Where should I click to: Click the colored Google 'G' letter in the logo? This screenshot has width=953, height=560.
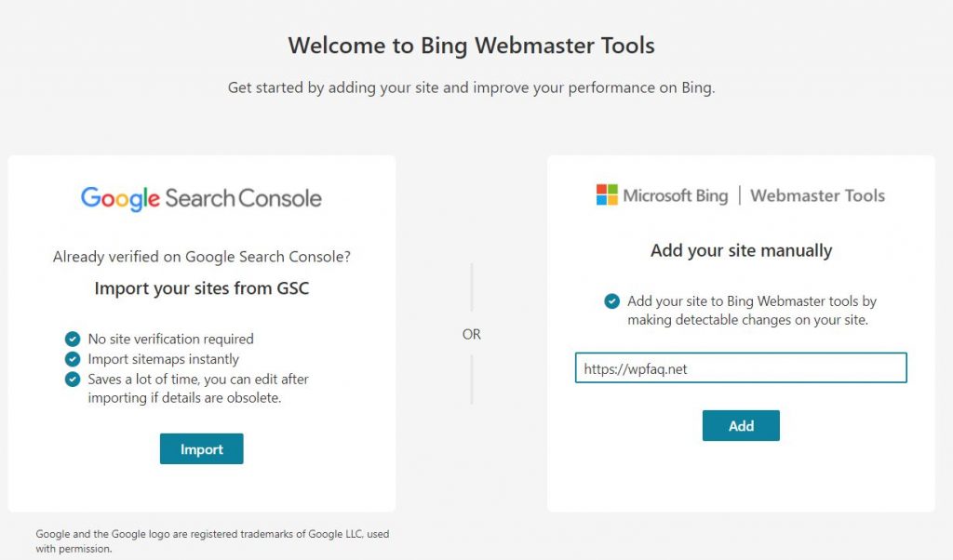(90, 197)
